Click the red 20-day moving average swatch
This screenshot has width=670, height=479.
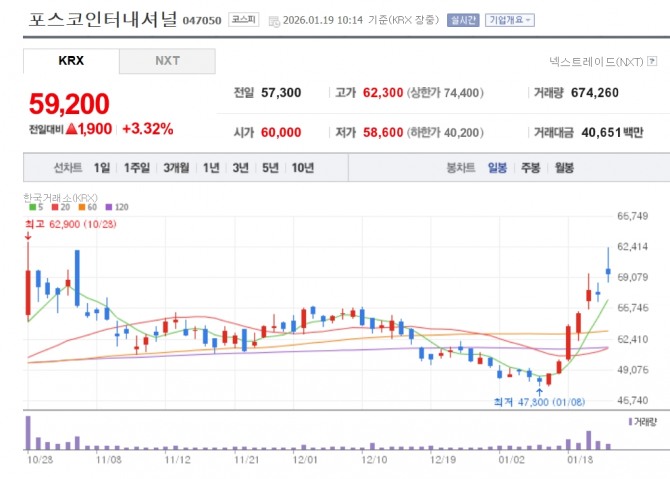[55, 207]
